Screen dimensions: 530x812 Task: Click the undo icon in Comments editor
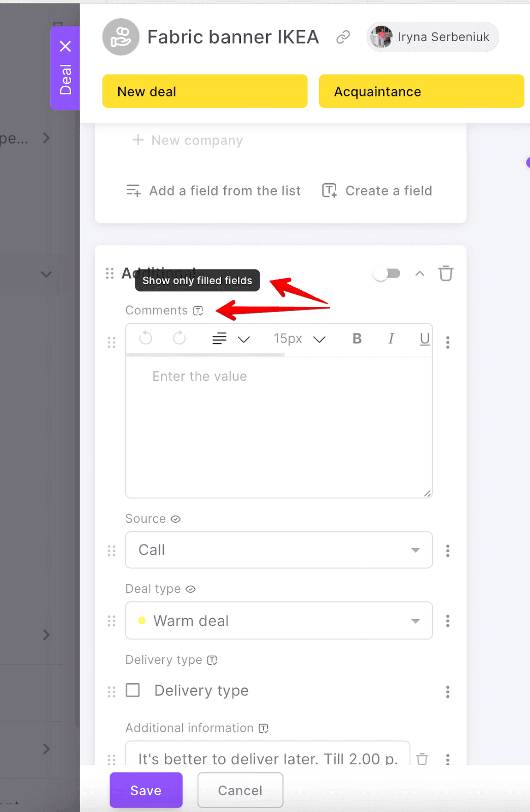[146, 338]
